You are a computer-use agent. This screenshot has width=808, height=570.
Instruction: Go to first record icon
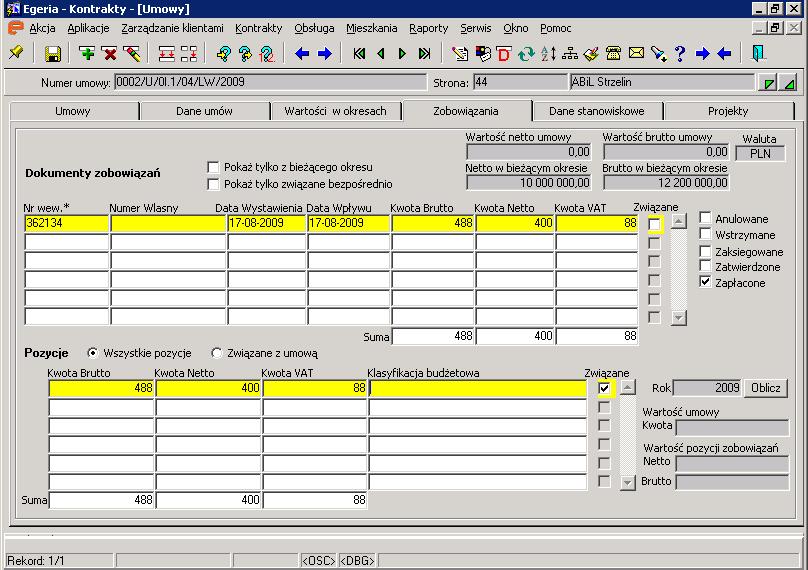coord(359,53)
